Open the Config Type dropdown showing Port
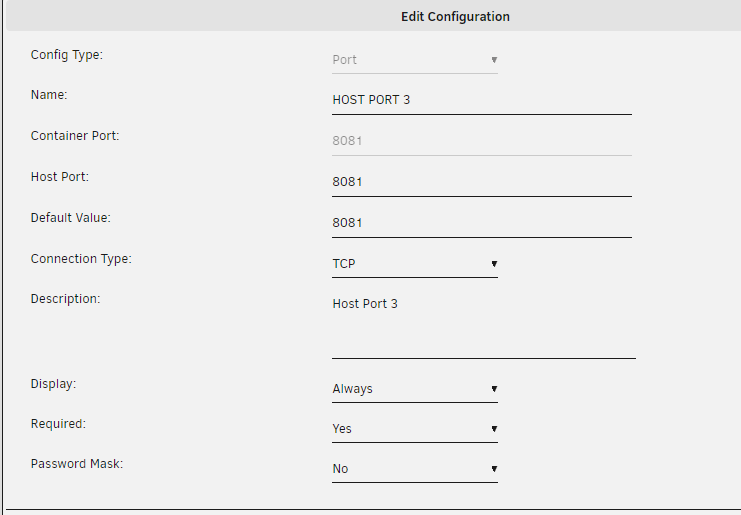This screenshot has width=741, height=515. pos(415,60)
